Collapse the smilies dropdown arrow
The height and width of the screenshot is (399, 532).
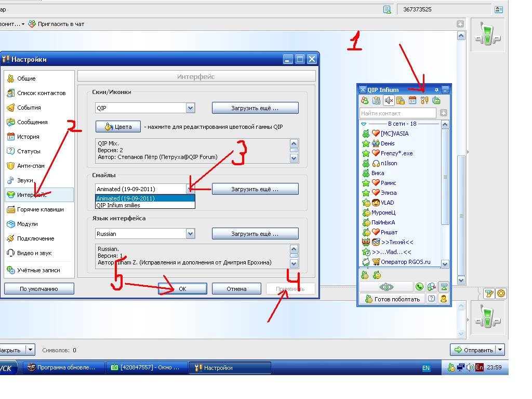click(x=190, y=189)
